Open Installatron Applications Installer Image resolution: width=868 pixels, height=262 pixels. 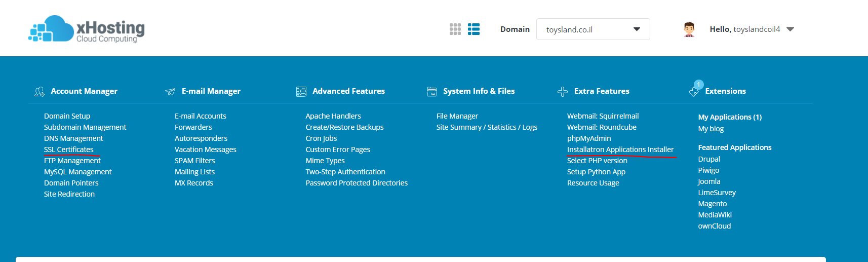tap(620, 149)
